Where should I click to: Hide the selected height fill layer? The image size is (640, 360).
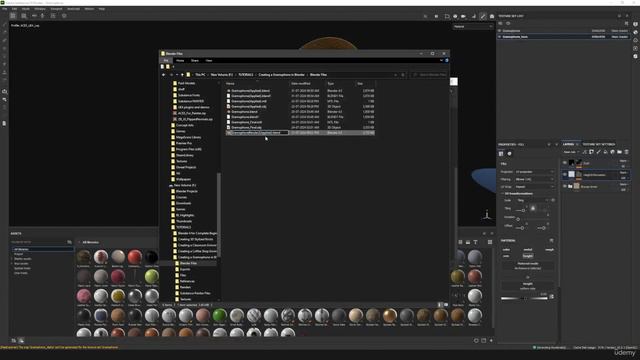[x=565, y=174]
